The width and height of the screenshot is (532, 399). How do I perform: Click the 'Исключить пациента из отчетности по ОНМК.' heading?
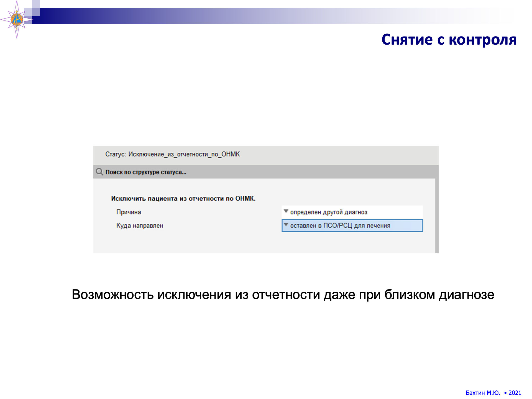(183, 198)
